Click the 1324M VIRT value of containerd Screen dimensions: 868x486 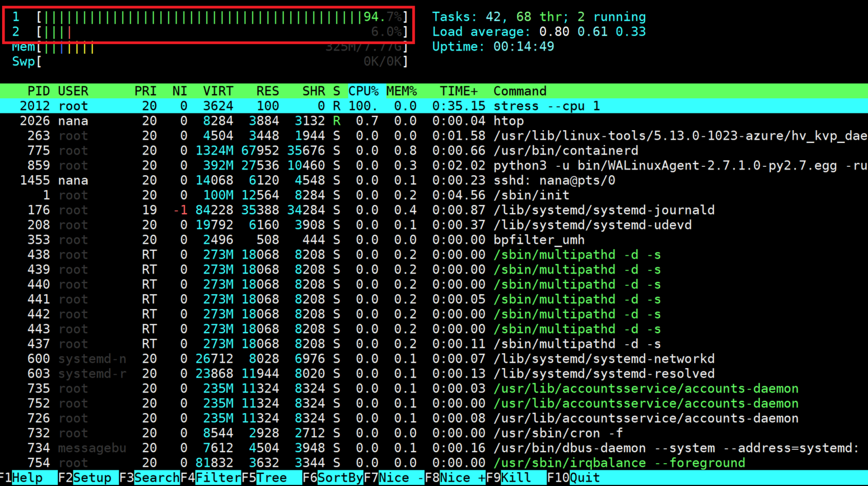(214, 151)
